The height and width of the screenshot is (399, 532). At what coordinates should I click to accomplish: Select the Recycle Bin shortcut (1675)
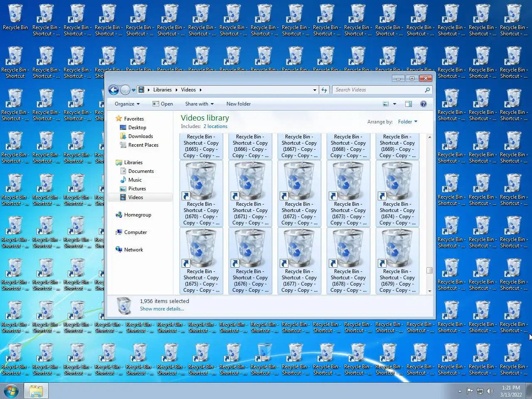tap(201, 261)
